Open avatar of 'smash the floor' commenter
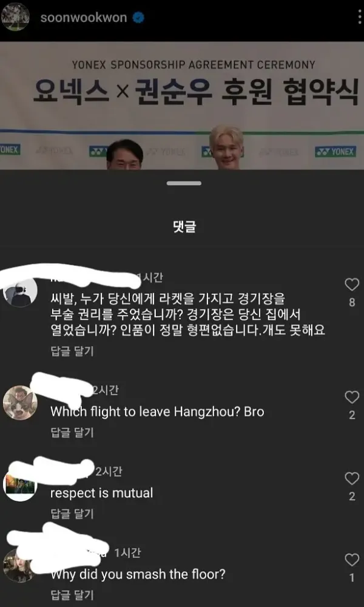The image size is (364, 607). pyautogui.click(x=19, y=566)
